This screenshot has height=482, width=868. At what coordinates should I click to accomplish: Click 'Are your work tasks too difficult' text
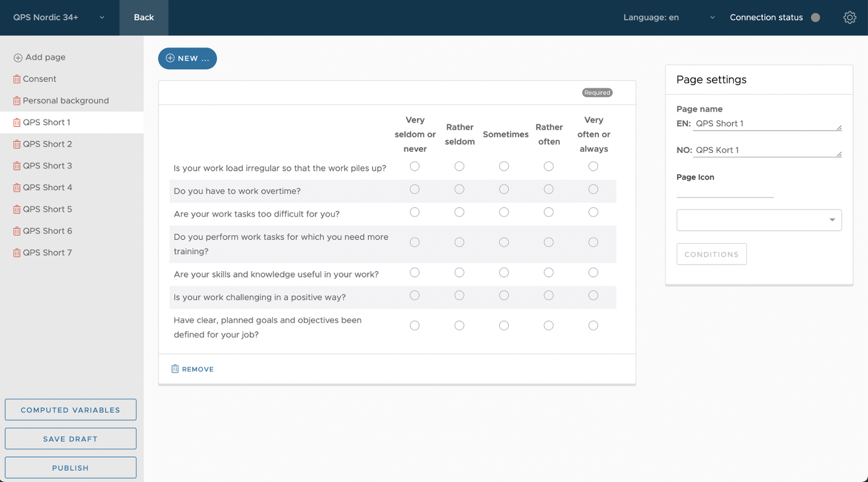257,214
